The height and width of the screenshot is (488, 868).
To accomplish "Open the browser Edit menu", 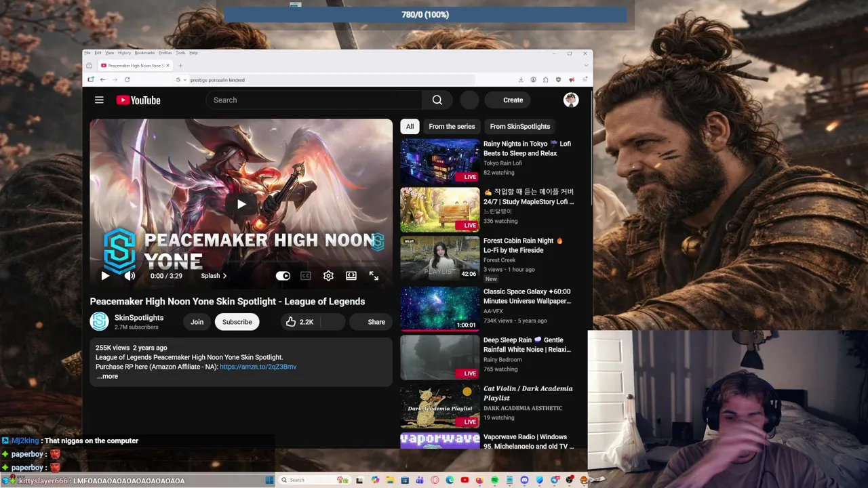I will (x=98, y=53).
